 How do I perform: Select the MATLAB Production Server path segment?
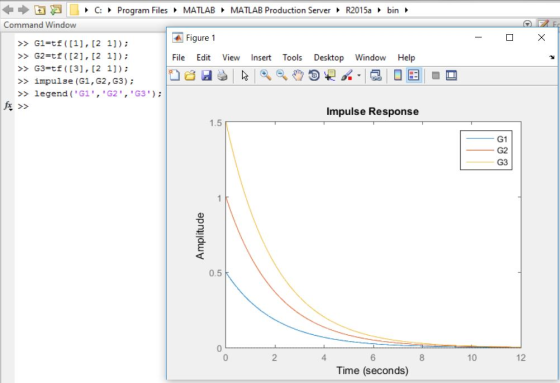point(280,10)
